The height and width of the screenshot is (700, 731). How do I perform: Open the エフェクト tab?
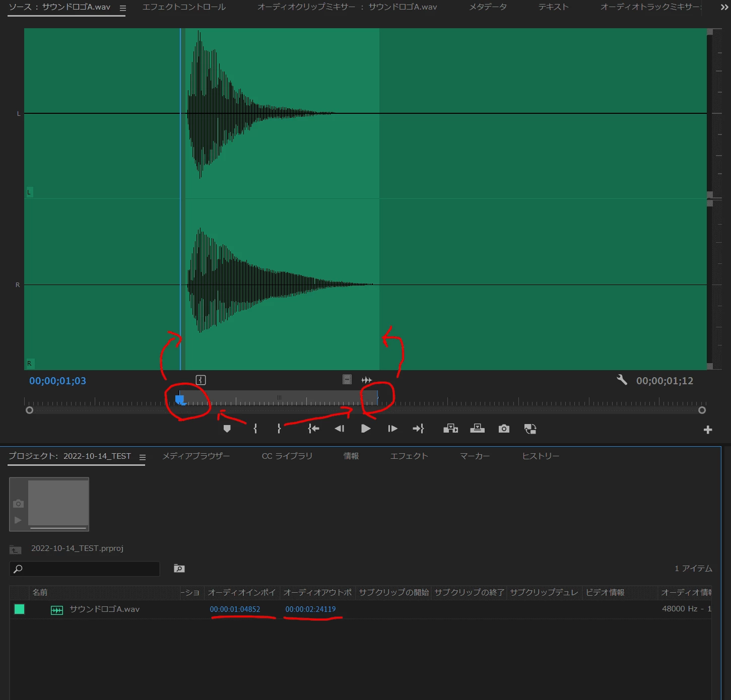coord(409,456)
